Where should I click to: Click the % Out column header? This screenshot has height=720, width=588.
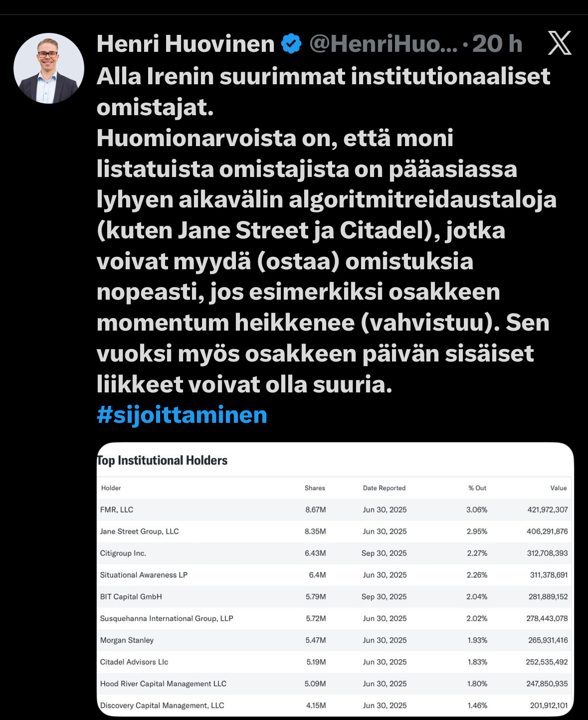point(477,488)
